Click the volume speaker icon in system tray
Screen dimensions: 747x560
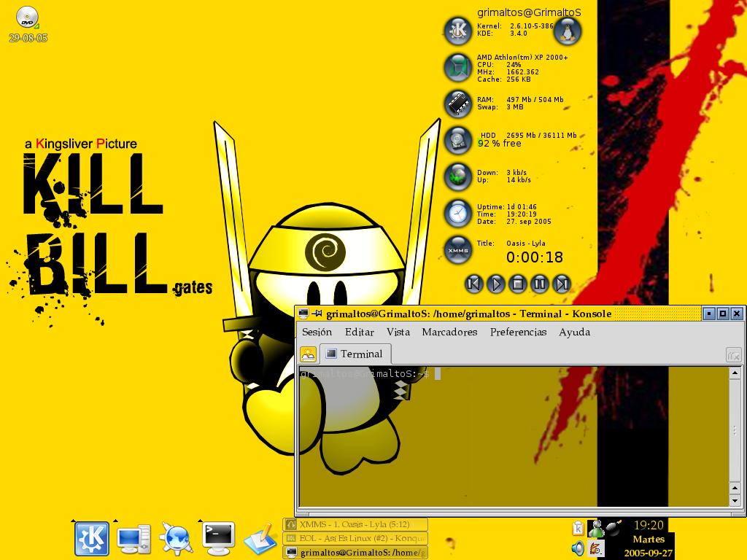click(578, 548)
